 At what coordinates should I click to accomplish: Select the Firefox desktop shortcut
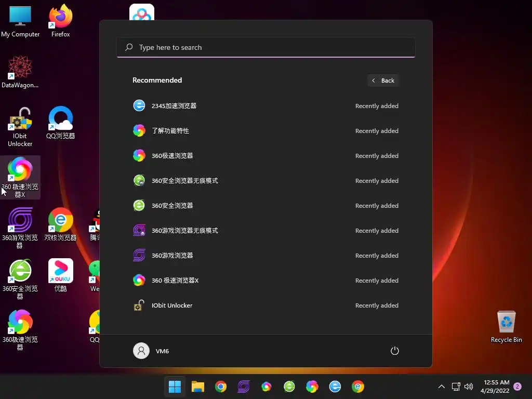click(x=61, y=21)
